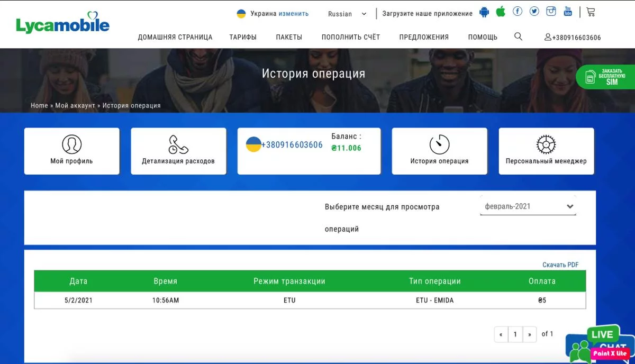Open the Предложения menu
The width and height of the screenshot is (635, 364).
click(424, 37)
